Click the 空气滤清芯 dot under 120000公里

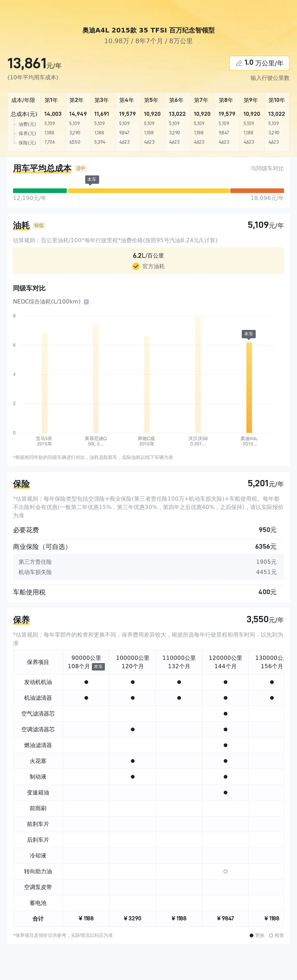point(226,714)
